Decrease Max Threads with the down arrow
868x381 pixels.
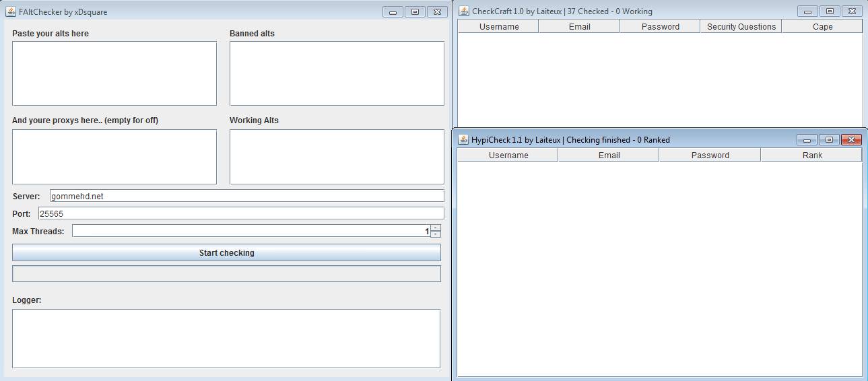coord(436,234)
